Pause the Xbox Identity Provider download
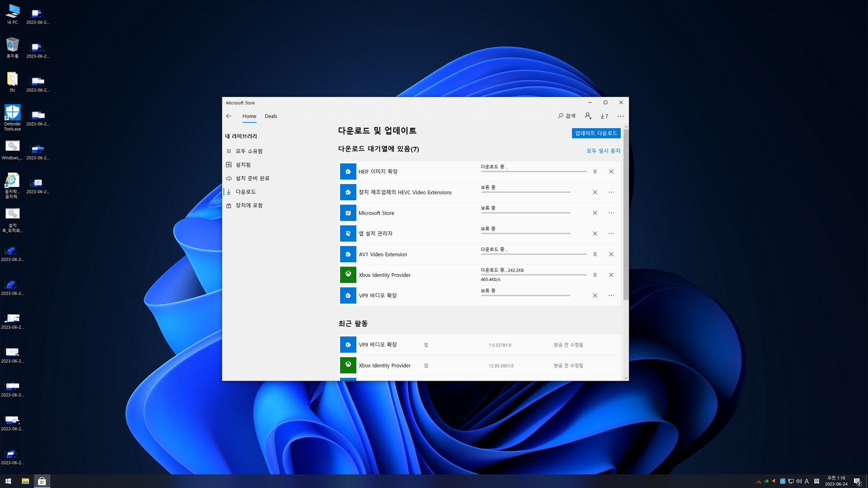868x488 pixels. pos(595,275)
